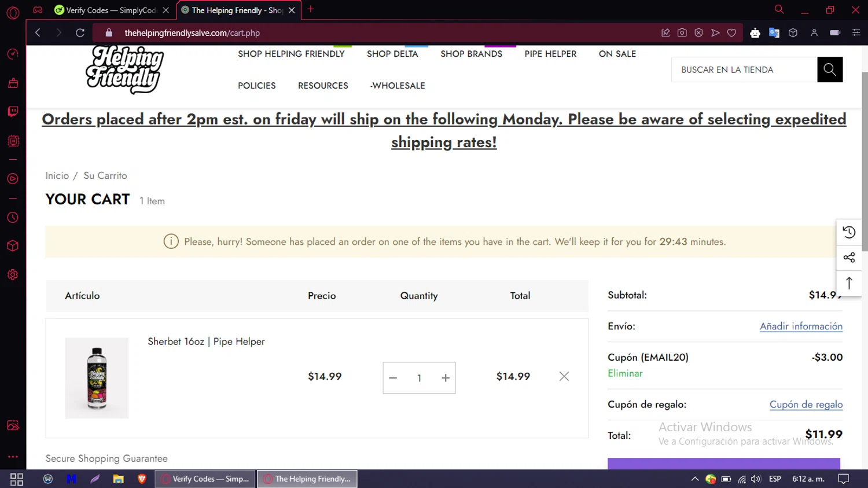The width and height of the screenshot is (868, 488).
Task: Open RESOURCES menu item
Action: click(323, 86)
